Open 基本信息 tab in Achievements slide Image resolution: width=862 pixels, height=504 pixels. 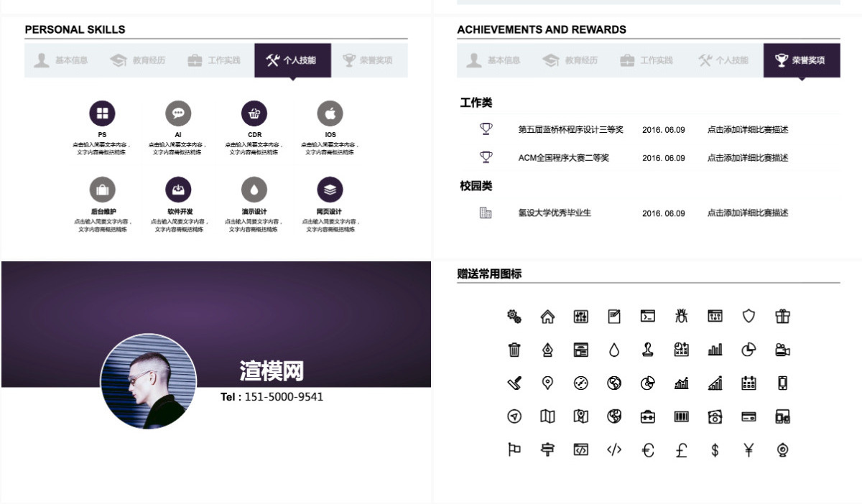(494, 60)
